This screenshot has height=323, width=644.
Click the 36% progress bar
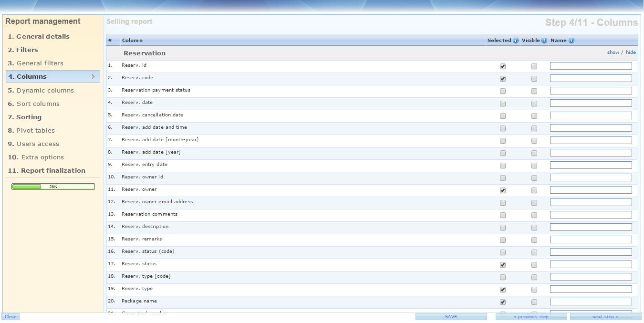pos(53,187)
